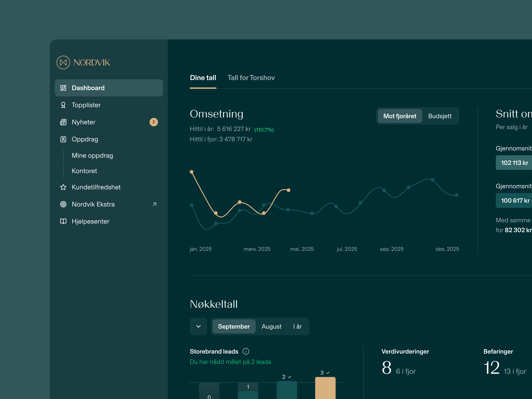
Task: Click the Nyheter notification badge showing 2
Action: pyautogui.click(x=154, y=122)
